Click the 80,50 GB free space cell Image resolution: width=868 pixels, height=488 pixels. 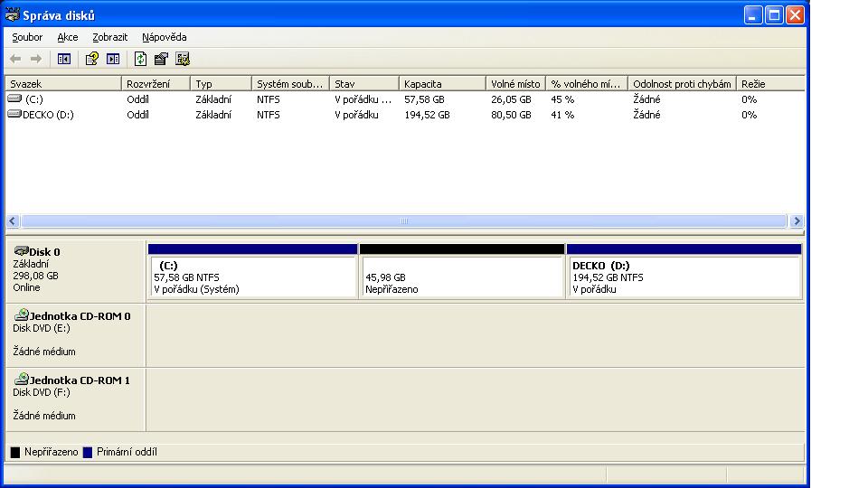511,115
